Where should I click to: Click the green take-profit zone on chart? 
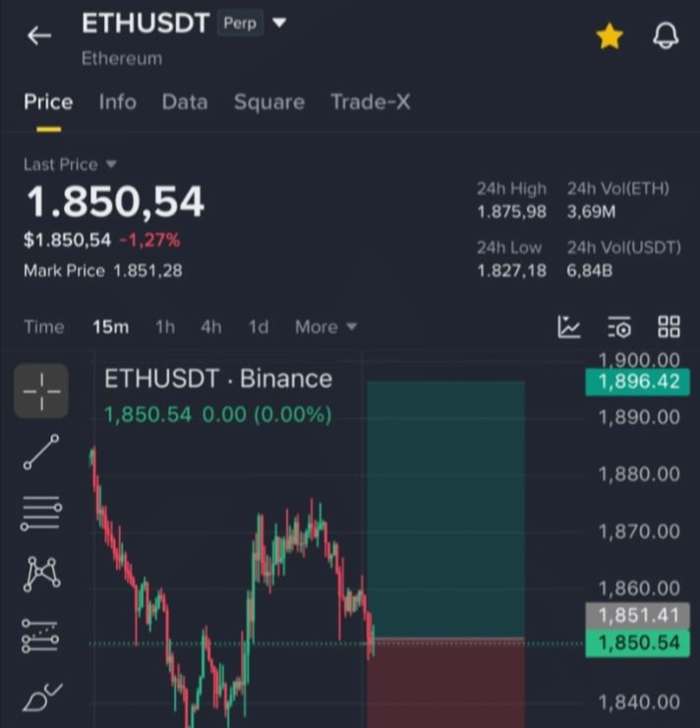coord(445,510)
